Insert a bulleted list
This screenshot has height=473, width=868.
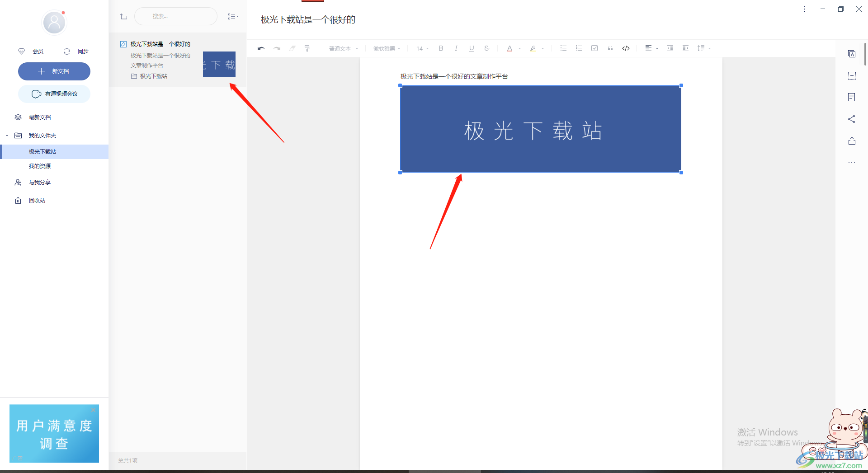(563, 48)
